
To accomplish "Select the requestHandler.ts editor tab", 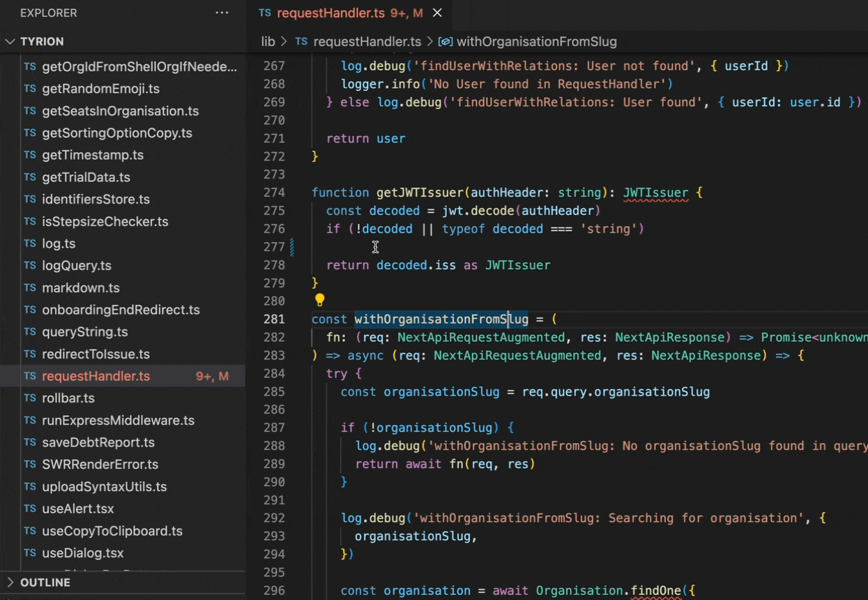I will [x=330, y=13].
